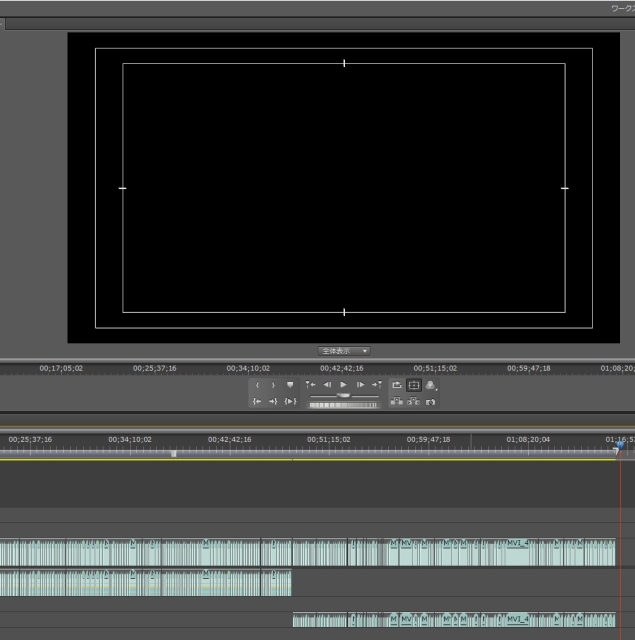Select the MVI_4 clip on upper video track
The width and height of the screenshot is (635, 640).
[x=518, y=545]
